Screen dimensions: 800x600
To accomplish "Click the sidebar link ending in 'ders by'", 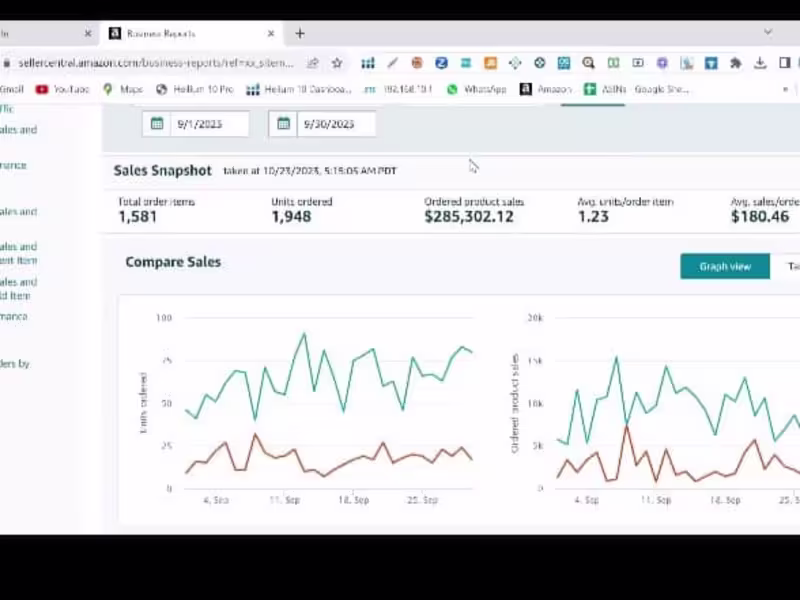I will (x=15, y=364).
